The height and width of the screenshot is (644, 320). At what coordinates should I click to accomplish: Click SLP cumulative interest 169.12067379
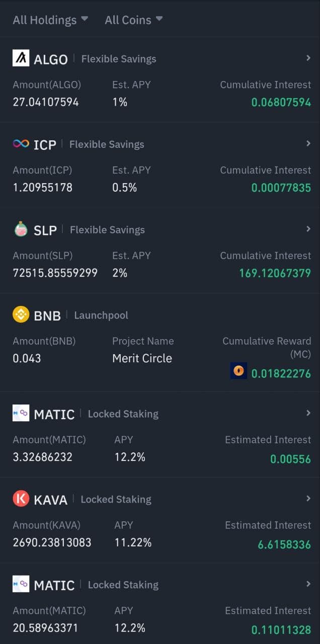tap(275, 273)
